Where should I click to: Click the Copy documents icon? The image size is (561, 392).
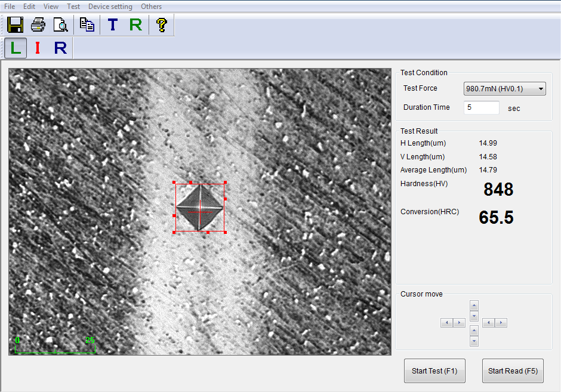pos(87,24)
